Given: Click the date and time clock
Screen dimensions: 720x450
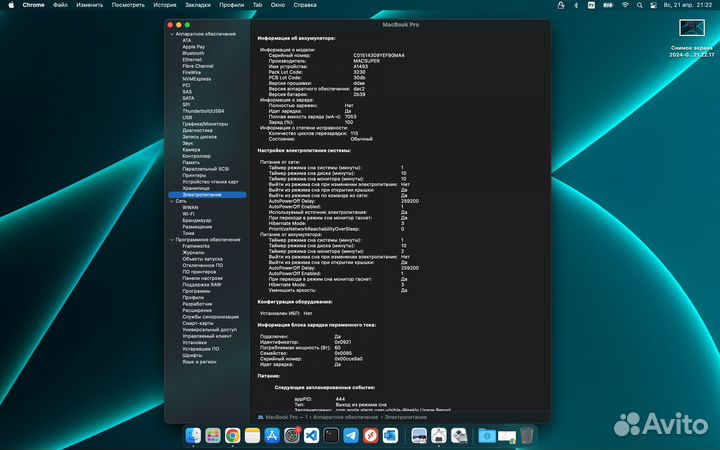Looking at the screenshot, I should pyautogui.click(x=688, y=5).
